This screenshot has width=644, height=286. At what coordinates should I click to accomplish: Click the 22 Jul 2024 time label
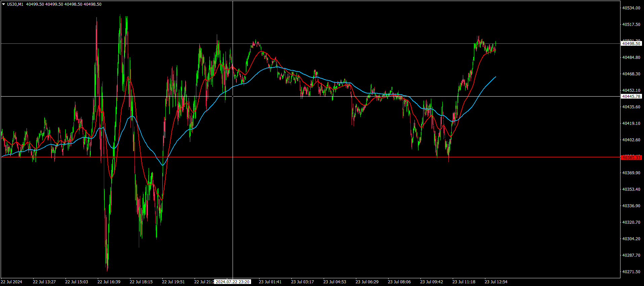[x=11, y=282]
